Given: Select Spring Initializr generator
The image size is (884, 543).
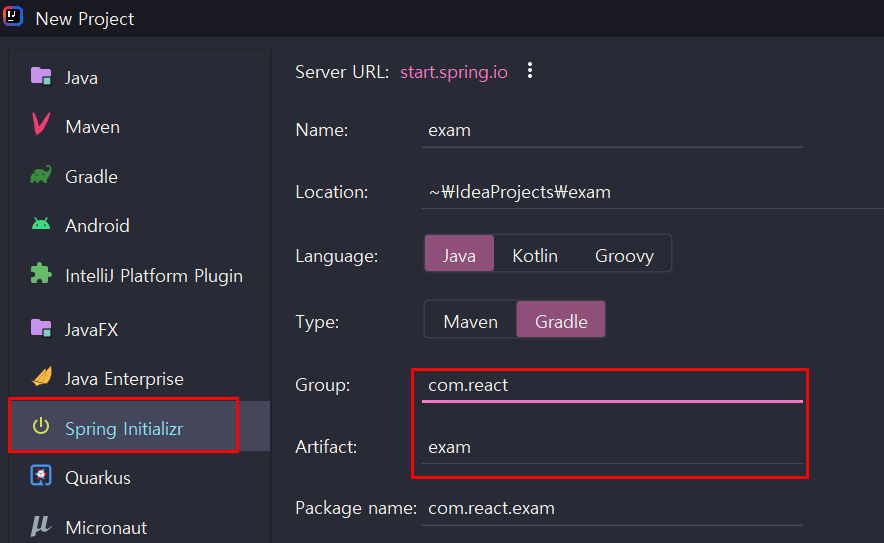Looking at the screenshot, I should coord(140,426).
